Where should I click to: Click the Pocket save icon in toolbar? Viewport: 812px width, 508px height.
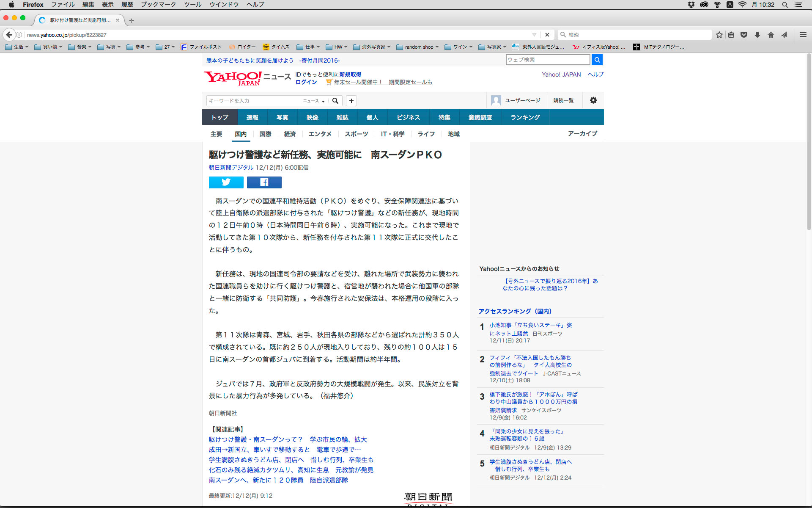(744, 35)
